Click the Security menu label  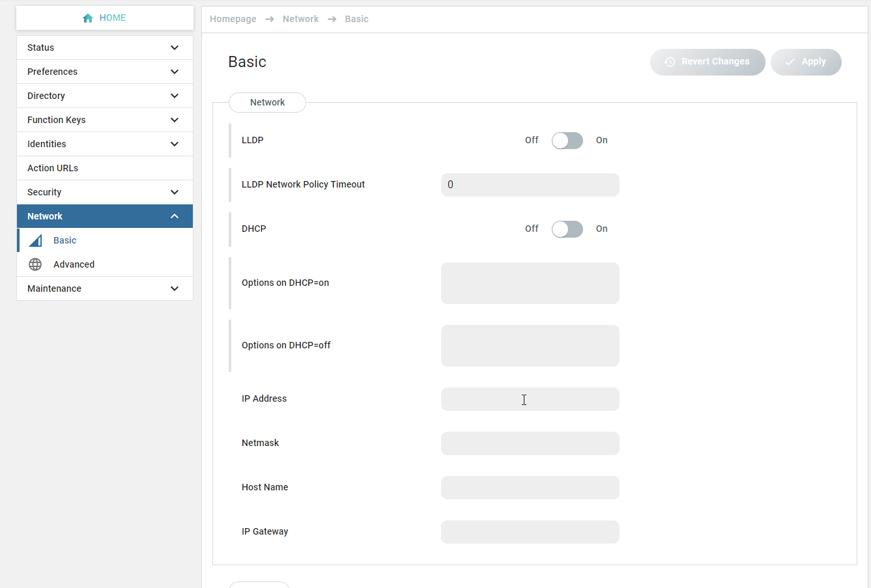[x=44, y=192]
